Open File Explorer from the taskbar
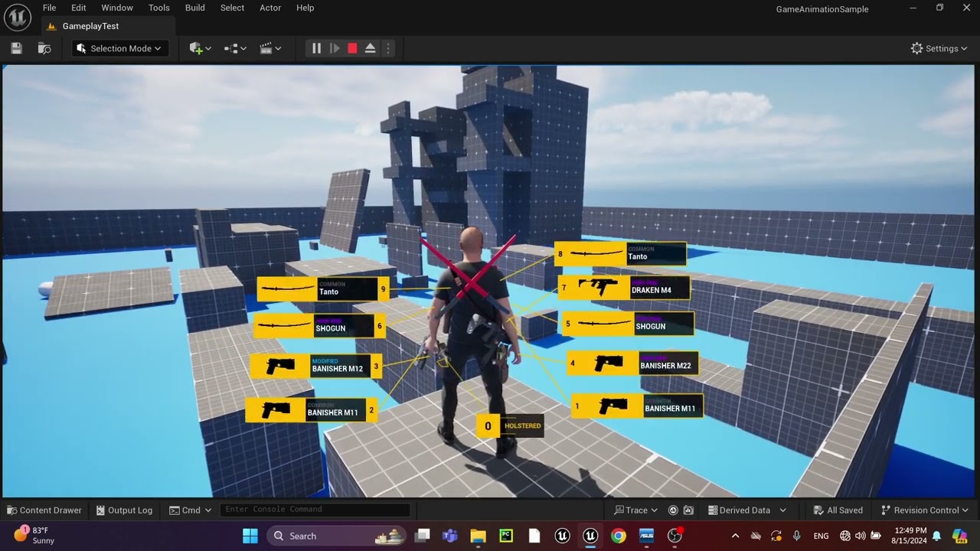Viewport: 980px width, 551px height. tap(478, 536)
